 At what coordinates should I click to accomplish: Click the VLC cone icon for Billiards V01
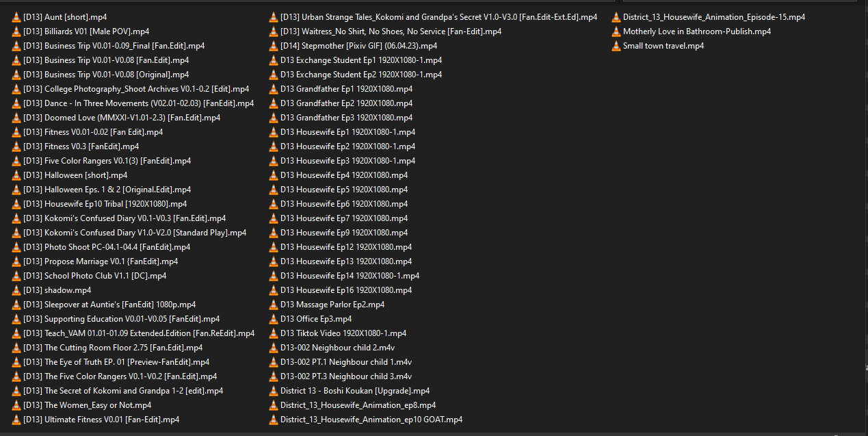16,31
